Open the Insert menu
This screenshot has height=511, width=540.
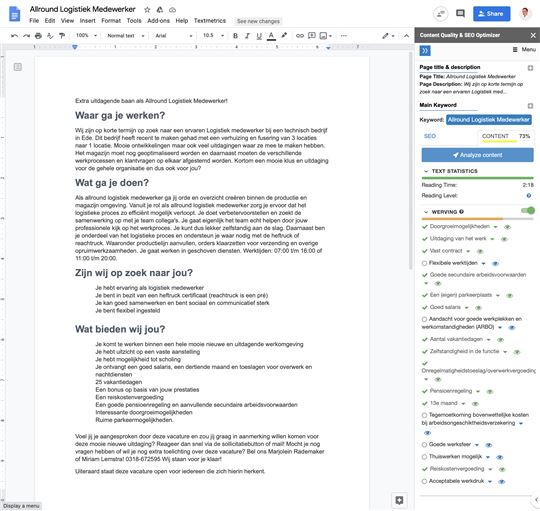click(x=87, y=21)
